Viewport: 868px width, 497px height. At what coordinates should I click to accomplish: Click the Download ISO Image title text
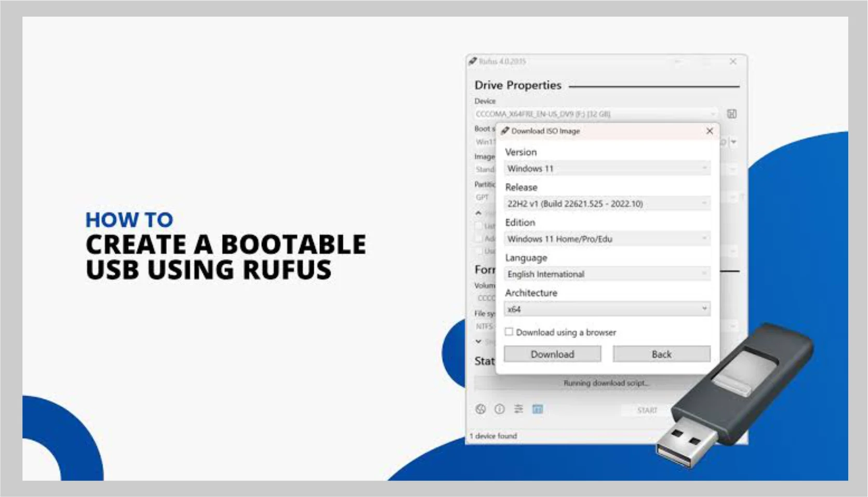545,131
